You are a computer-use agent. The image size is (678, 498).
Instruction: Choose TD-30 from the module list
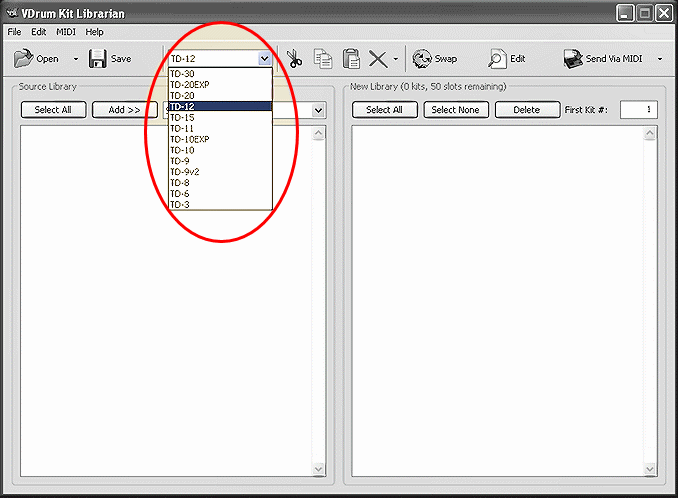click(x=220, y=73)
